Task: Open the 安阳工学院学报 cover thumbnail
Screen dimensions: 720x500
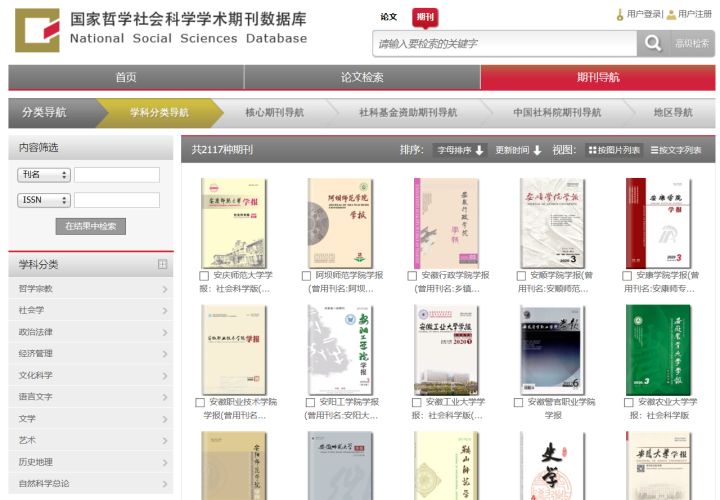Action: [x=340, y=350]
